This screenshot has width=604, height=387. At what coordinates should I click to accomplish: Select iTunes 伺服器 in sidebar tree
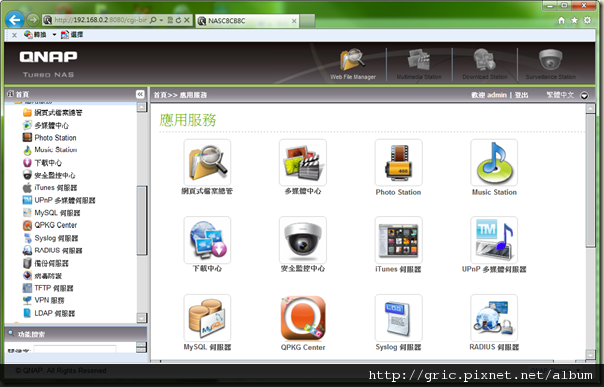click(50, 188)
